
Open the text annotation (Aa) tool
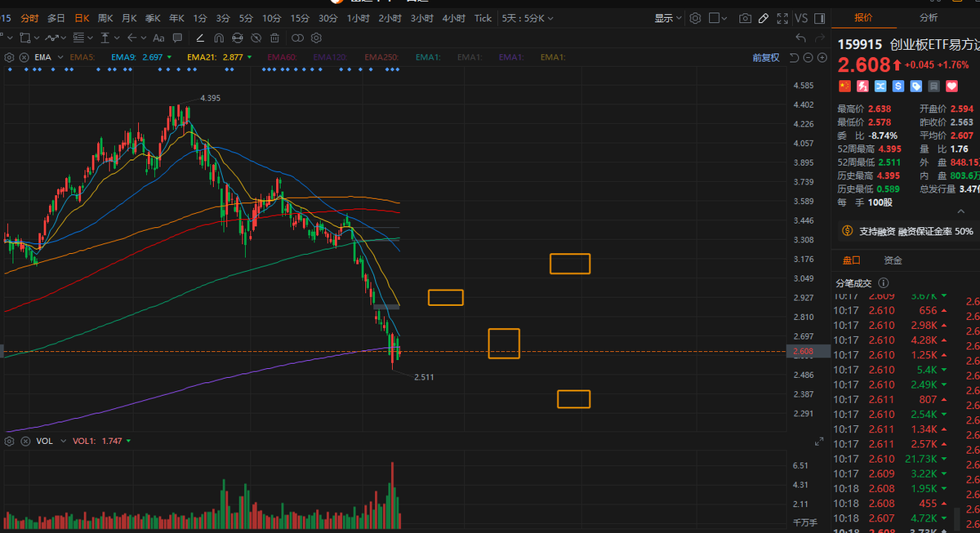click(x=158, y=38)
